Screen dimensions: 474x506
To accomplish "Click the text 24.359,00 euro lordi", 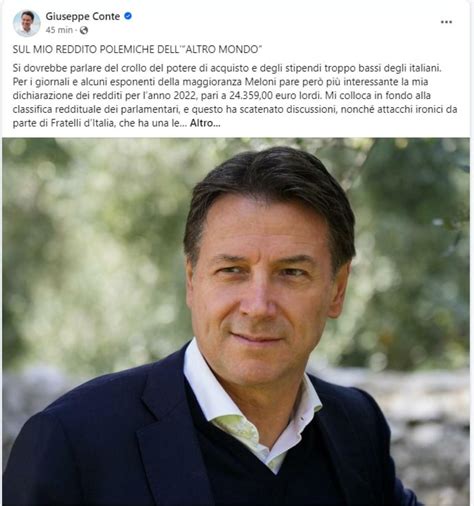I will point(275,96).
